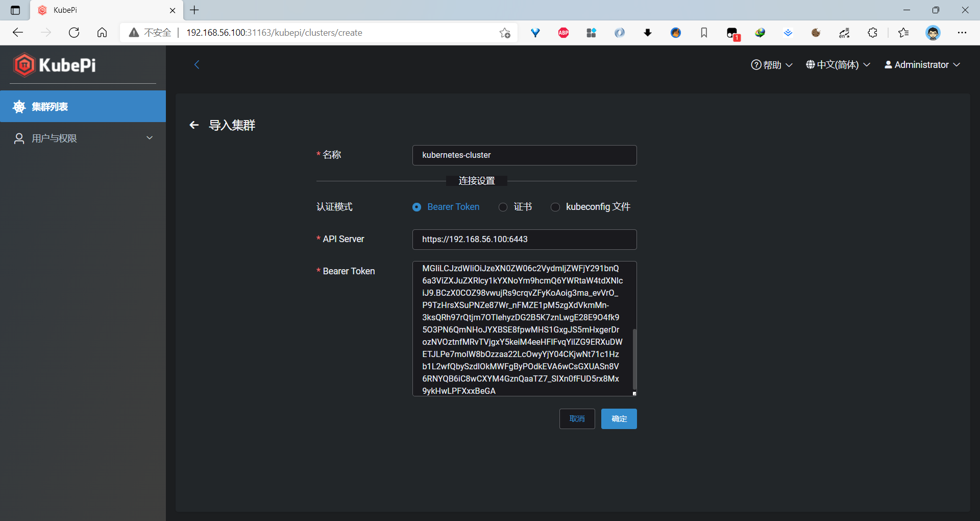980x521 pixels.
Task: Open the 中文(简体) language dropdown
Action: 838,65
